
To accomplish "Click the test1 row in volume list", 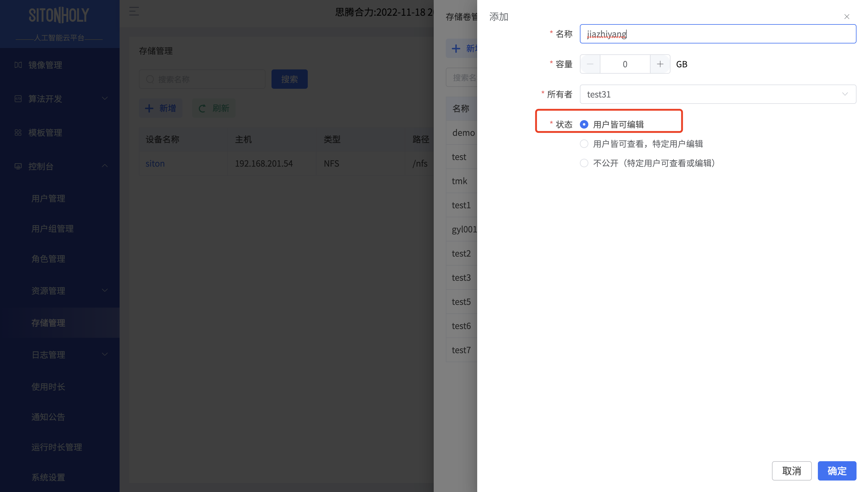I will pos(462,205).
